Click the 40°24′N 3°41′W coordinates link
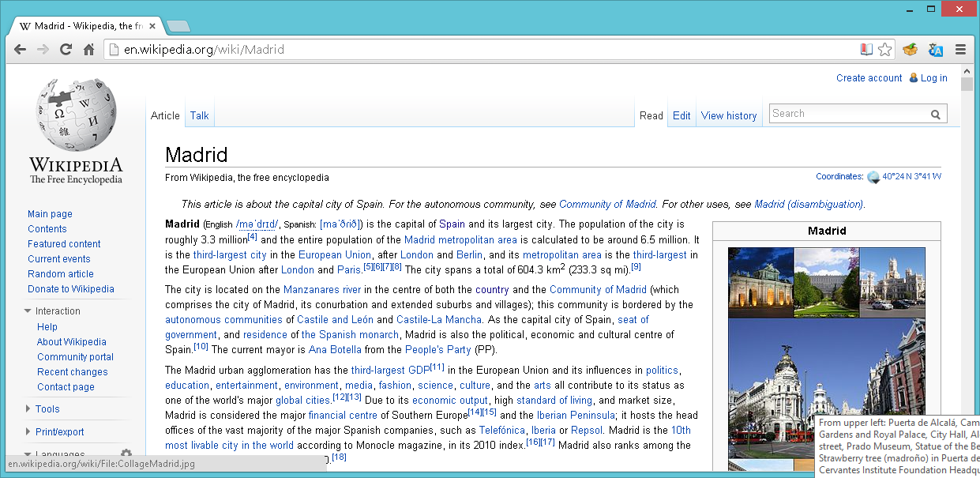980x478 pixels. point(911,177)
